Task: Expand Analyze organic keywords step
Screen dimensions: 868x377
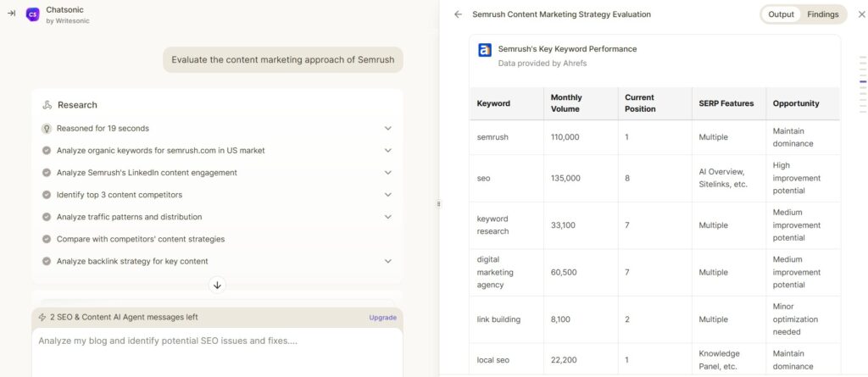Action: 217,151
